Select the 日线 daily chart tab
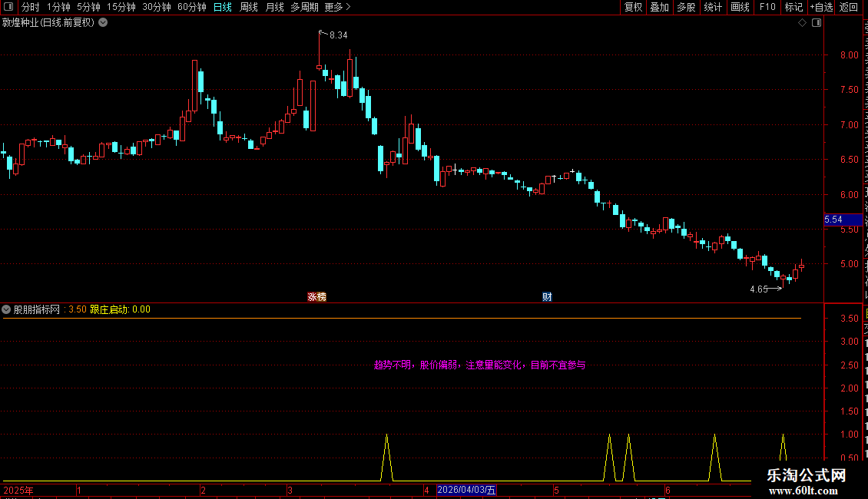The height and width of the screenshot is (499, 868). [x=223, y=7]
